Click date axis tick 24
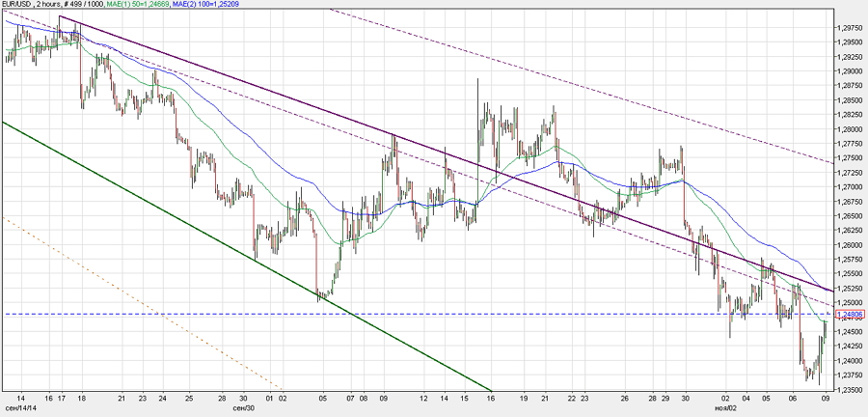Screen dimensions: 868x417 [x=163, y=398]
